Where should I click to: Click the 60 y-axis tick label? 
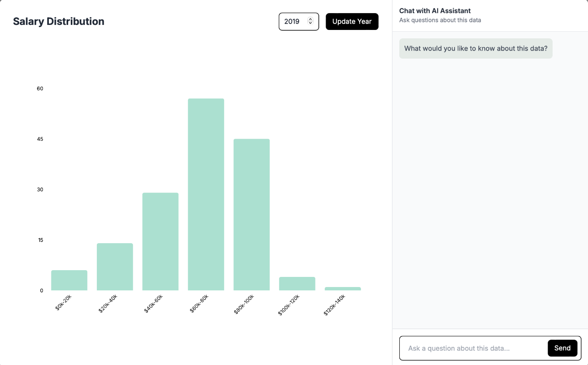tap(40, 89)
